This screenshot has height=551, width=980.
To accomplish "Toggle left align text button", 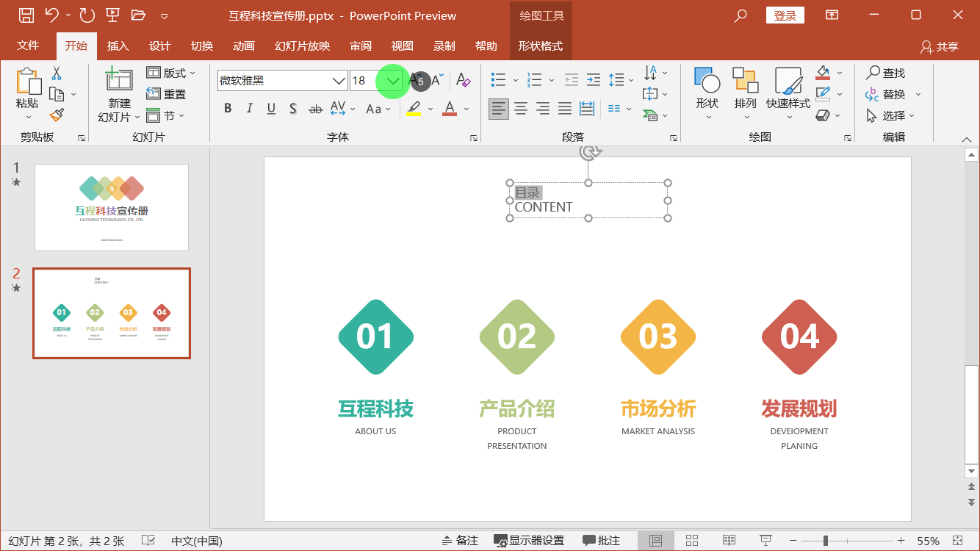I will (x=499, y=109).
